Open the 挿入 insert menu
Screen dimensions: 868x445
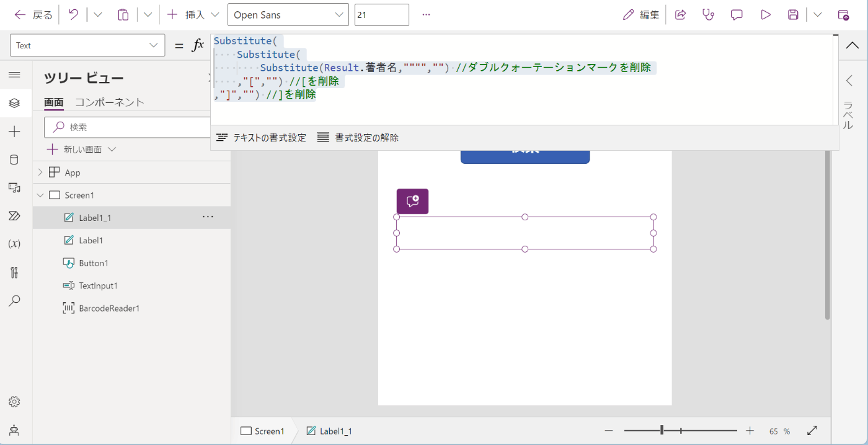(193, 15)
